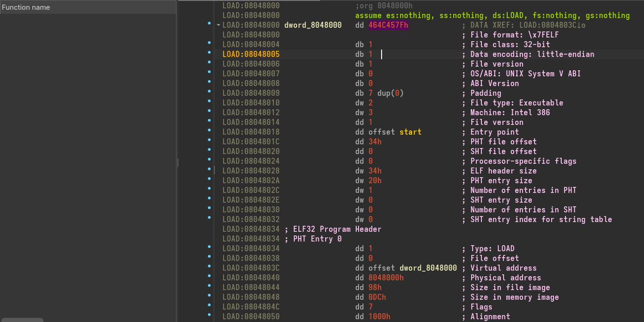644x322 pixels.
Task: Click the Function name column header
Action: click(x=88, y=7)
